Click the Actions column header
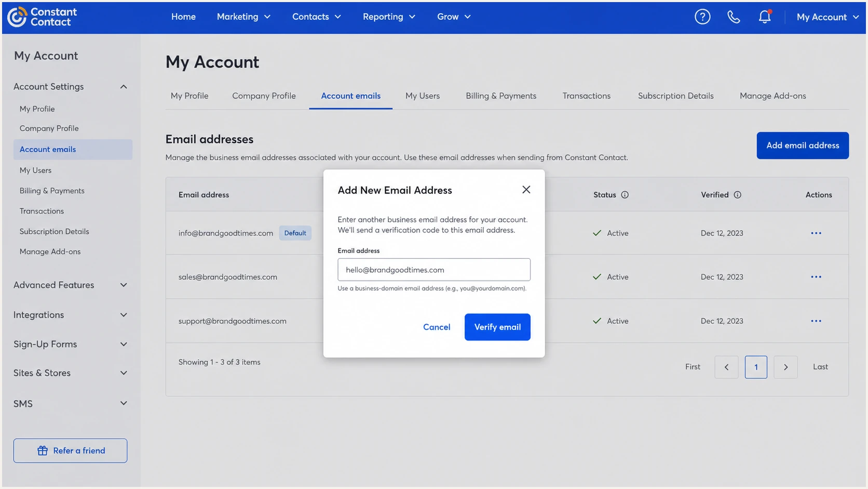 [819, 195]
